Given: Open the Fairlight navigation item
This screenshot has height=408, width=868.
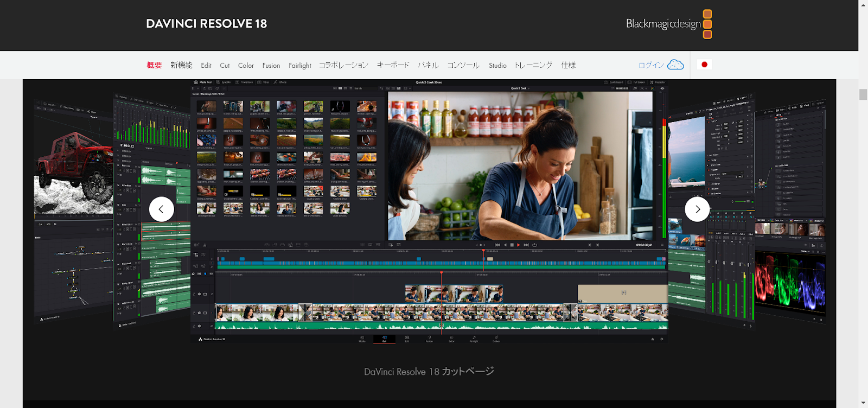Looking at the screenshot, I should (300, 65).
